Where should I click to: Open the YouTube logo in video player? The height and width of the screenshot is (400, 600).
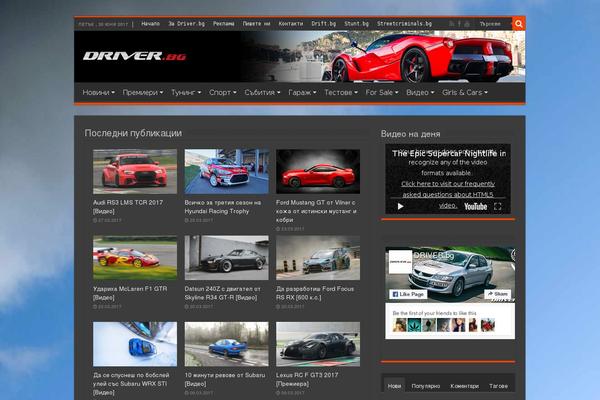[475, 206]
